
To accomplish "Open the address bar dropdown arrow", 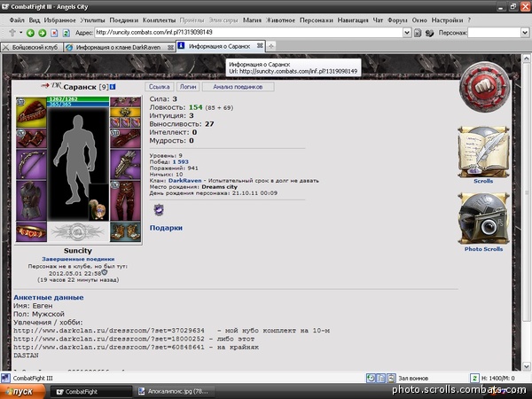I will (x=407, y=33).
